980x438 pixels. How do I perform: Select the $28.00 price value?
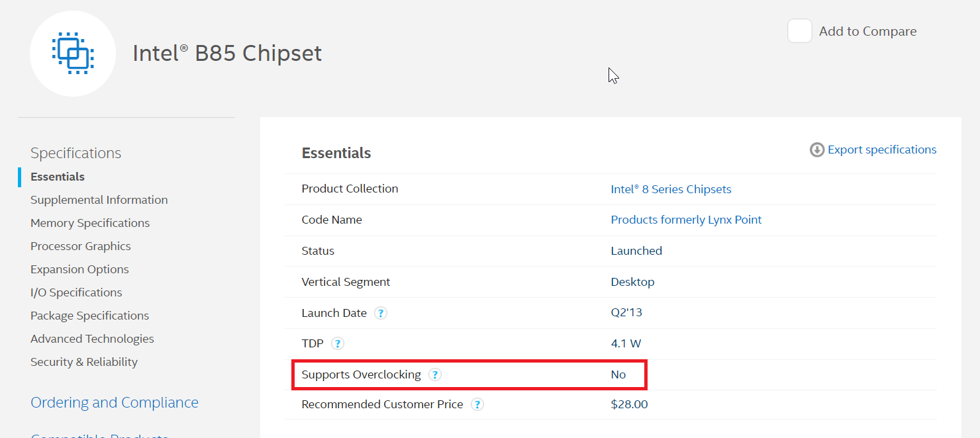629,404
